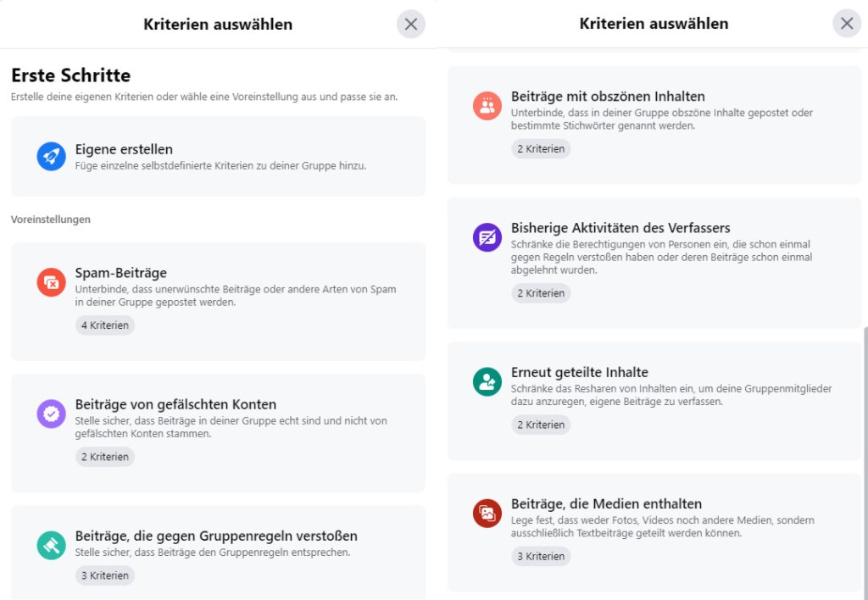Screen dimensions: 868x600
Task: Click the dark red media icon
Action: (487, 513)
